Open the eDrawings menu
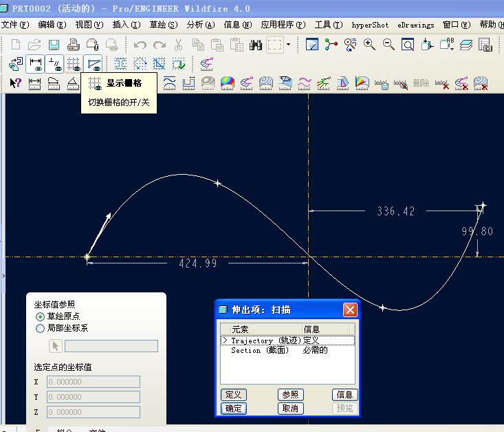504x432 pixels. [x=415, y=25]
